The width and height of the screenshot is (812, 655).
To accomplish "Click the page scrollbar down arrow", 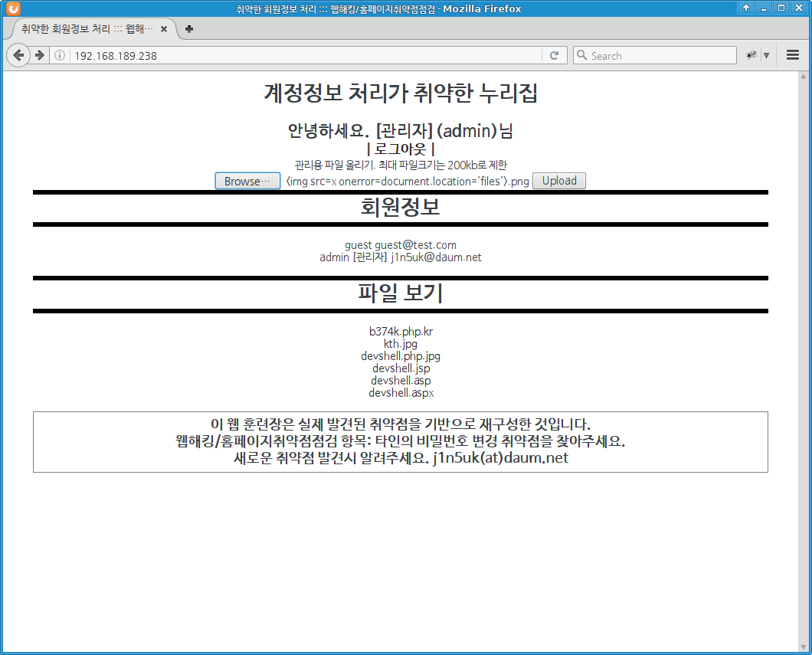I will pyautogui.click(x=804, y=647).
